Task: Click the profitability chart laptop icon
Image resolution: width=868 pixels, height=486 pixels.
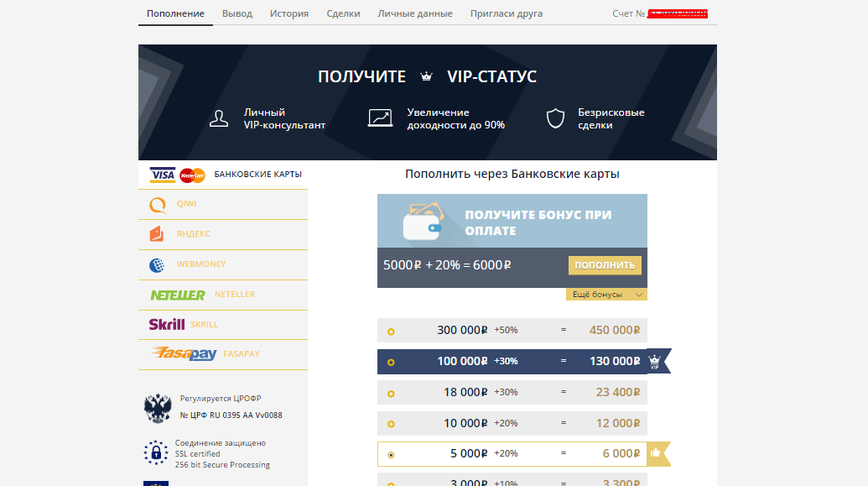Action: click(380, 118)
